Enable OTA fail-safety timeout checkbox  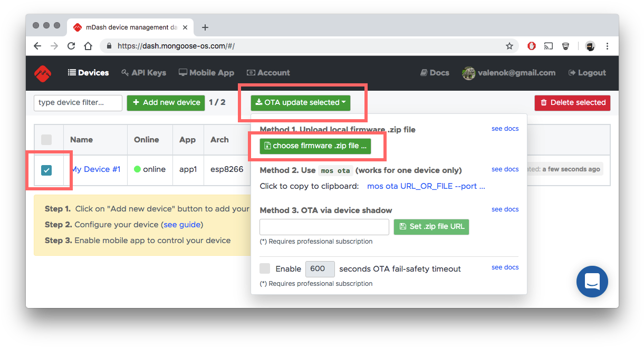265,268
